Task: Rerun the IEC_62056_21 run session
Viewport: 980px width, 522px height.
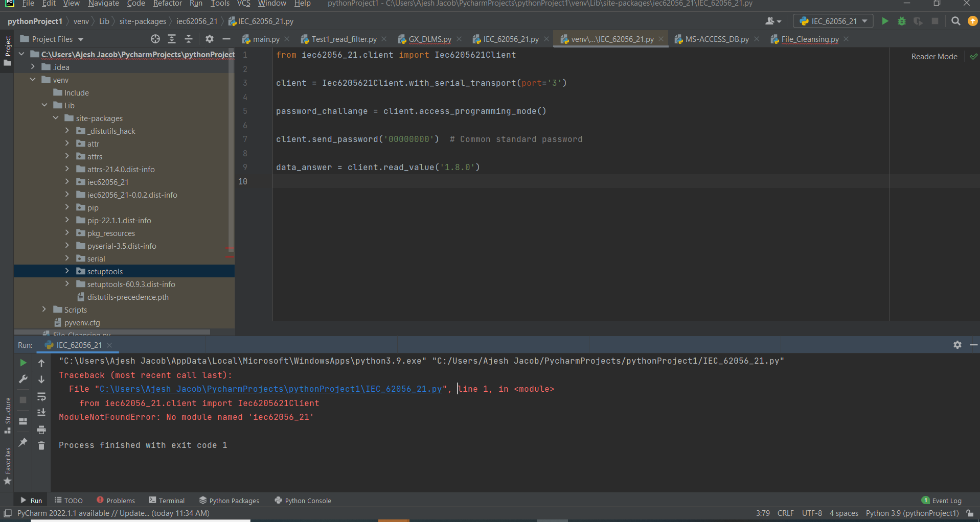Action: [22, 363]
